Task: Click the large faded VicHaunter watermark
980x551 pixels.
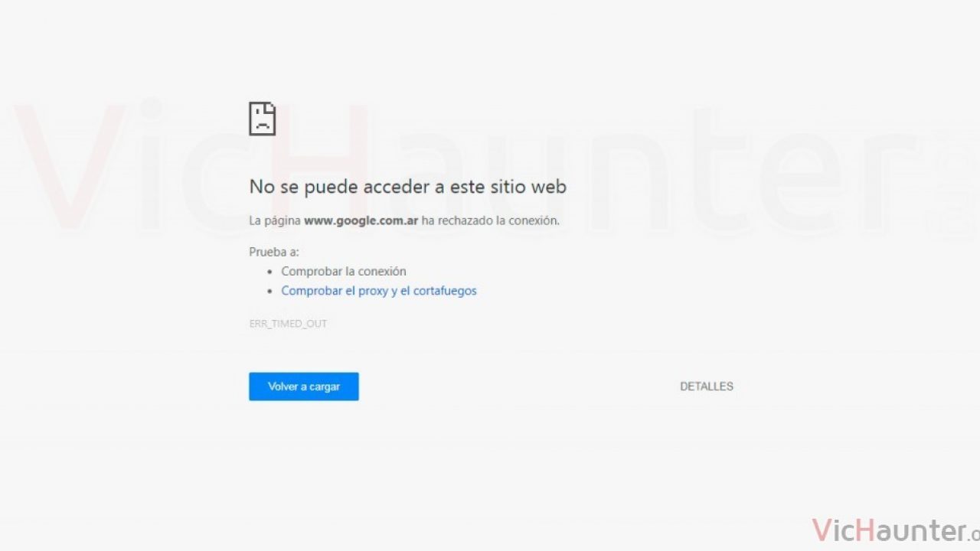Action: [490, 168]
